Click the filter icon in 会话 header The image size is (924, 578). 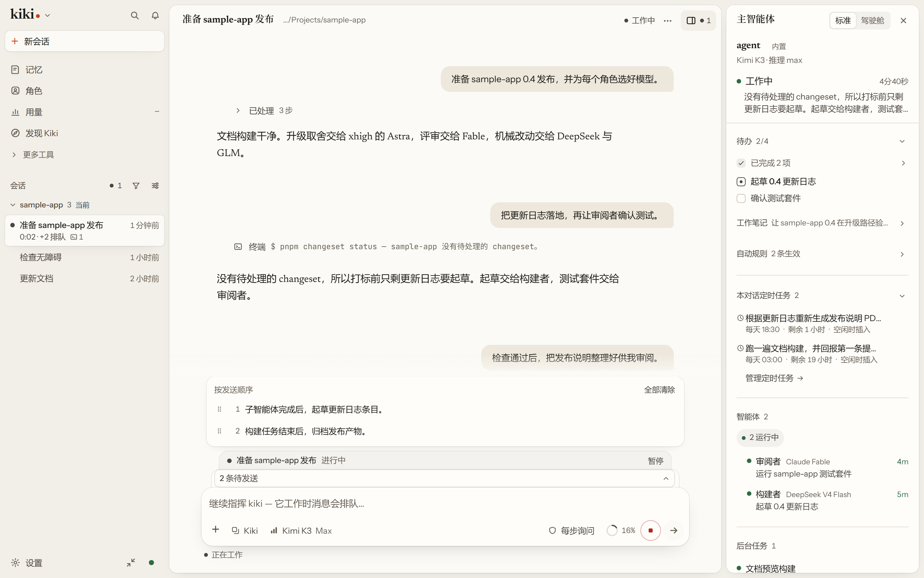(136, 185)
